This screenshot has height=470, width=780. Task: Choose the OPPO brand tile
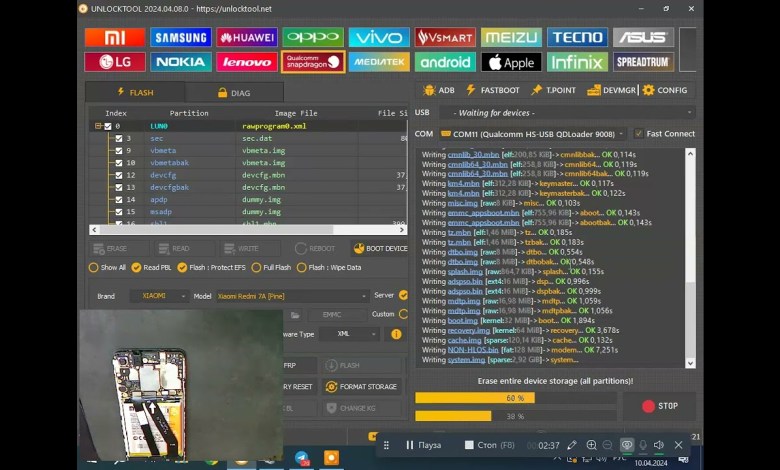click(313, 37)
